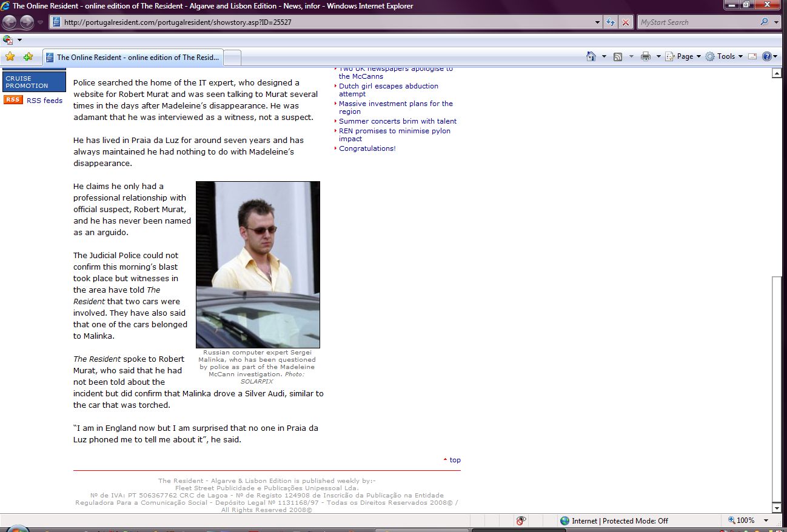Toggle Internet Protected Mode status indicator
Screen dimensions: 787x532
tap(613, 520)
